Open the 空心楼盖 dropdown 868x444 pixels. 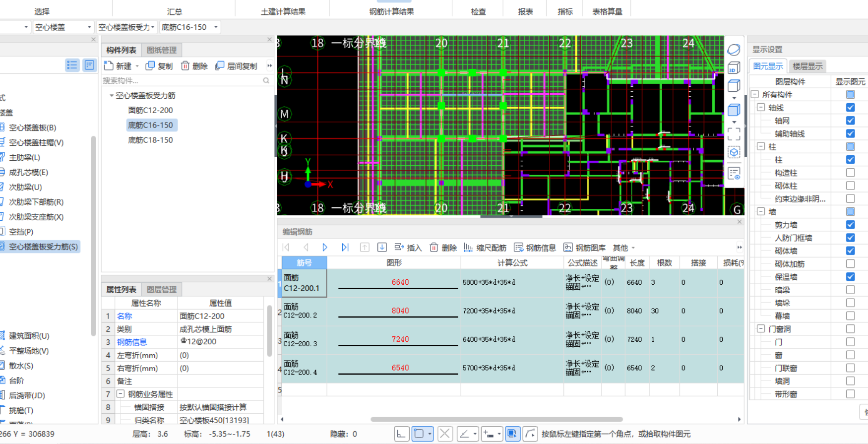[x=63, y=27]
